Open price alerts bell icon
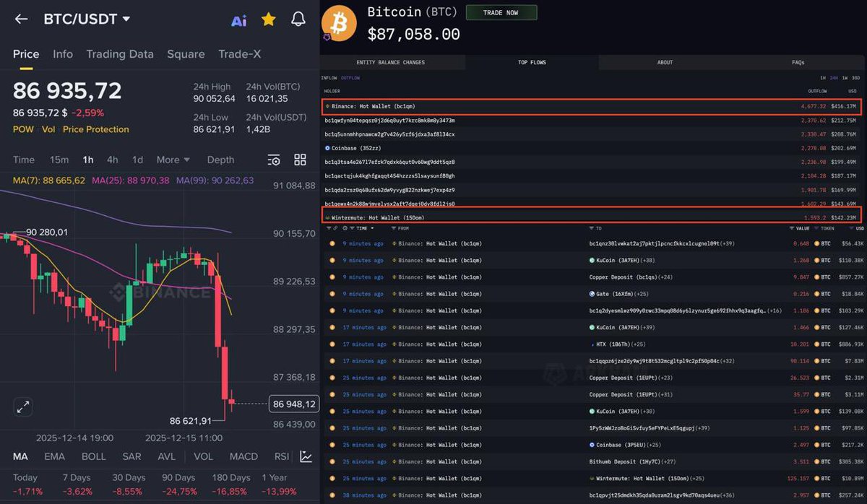The width and height of the screenshot is (867, 504). (x=298, y=19)
